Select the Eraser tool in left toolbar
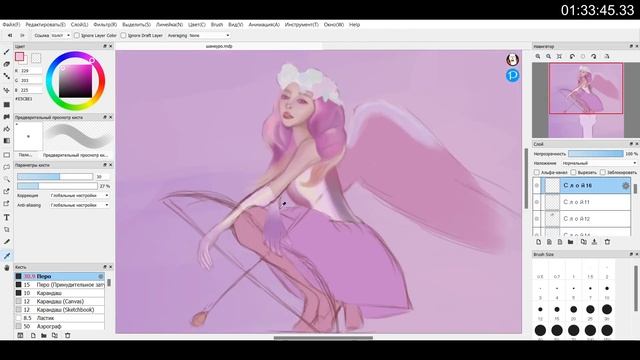 [x=7, y=64]
